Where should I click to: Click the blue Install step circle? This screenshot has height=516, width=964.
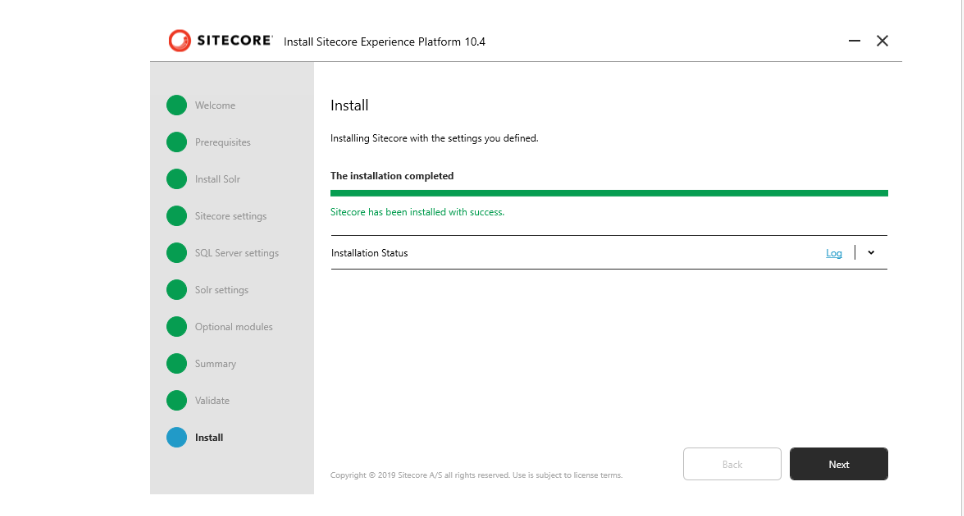176,437
